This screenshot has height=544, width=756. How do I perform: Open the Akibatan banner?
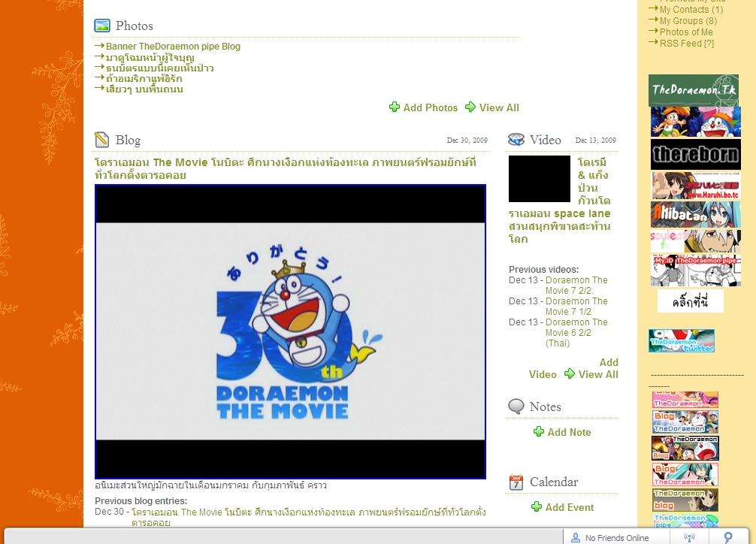(x=695, y=215)
